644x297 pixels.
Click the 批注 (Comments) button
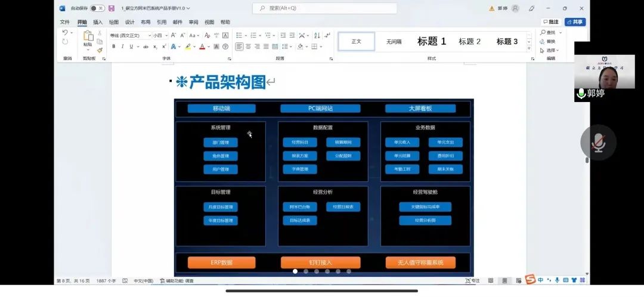point(550,22)
